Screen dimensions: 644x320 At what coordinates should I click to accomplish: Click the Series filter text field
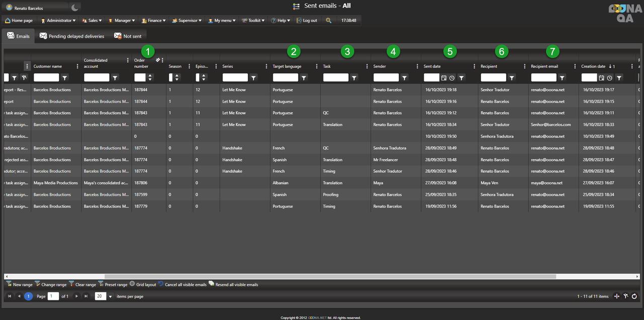235,78
